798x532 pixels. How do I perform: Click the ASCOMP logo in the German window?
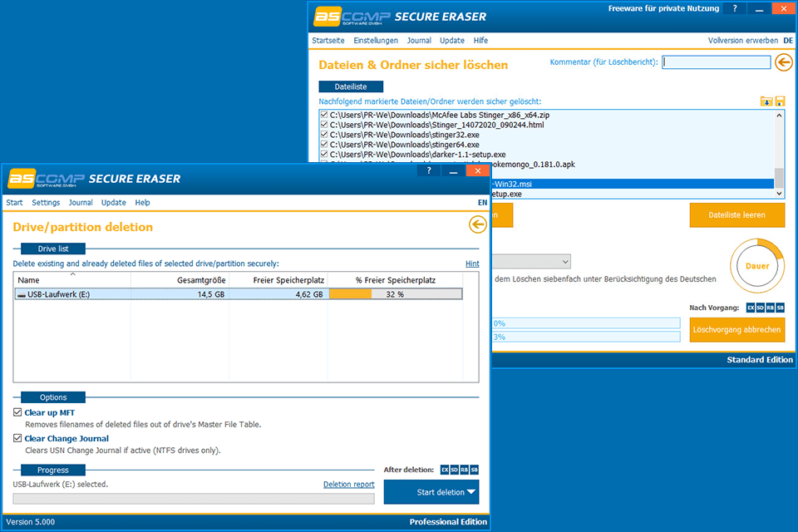pos(352,17)
